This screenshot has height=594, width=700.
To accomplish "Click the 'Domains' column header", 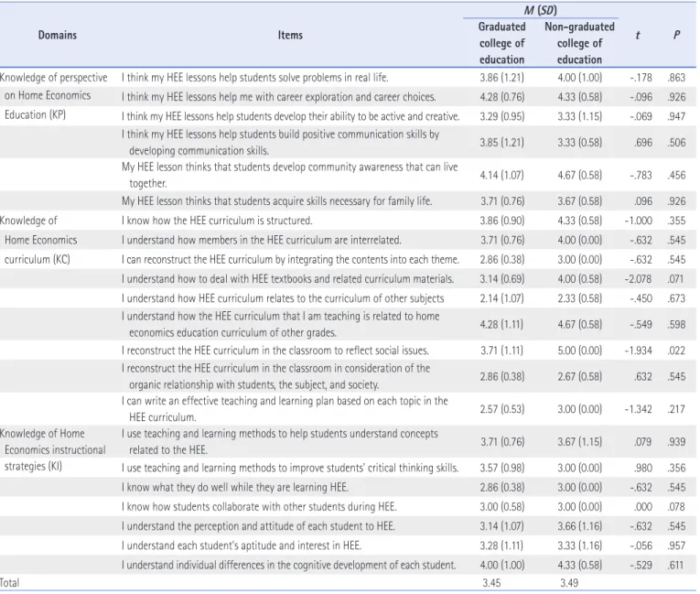I will 57,35.
